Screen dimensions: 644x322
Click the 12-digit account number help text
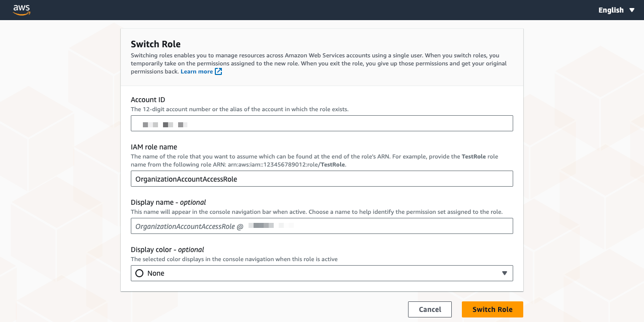click(239, 109)
